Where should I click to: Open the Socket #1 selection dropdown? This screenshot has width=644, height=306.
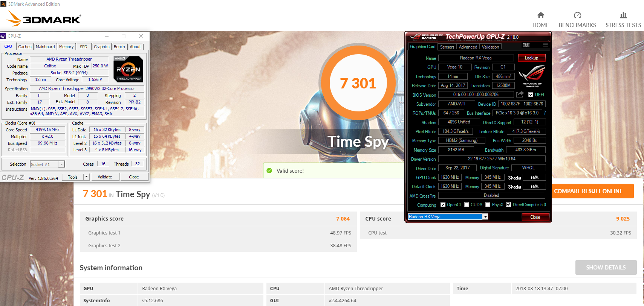(62, 164)
